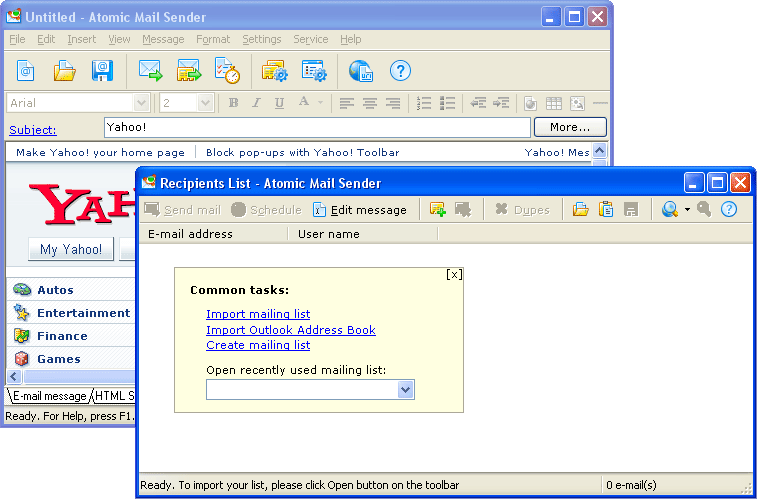Decrease paragraph indent
Viewport: 757px width, 499px height.
(478, 103)
